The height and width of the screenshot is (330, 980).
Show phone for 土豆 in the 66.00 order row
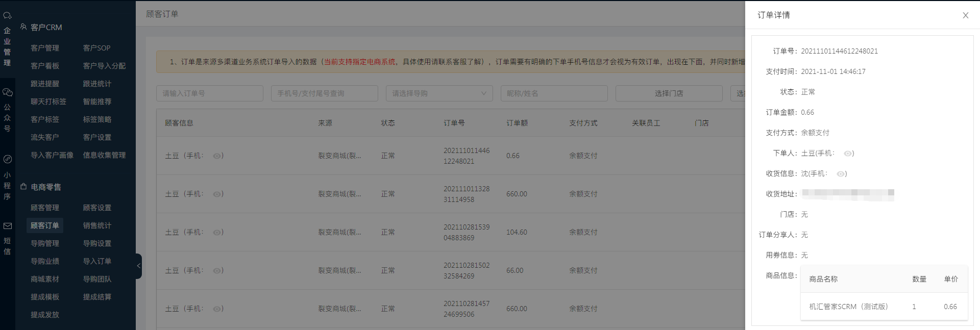click(x=217, y=271)
